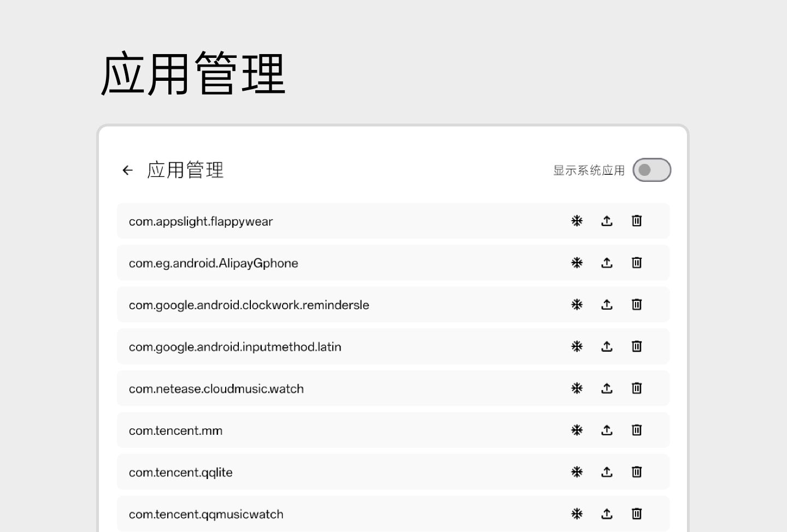Export the com.google.android.clockwork.remindersle package
The width and height of the screenshot is (787, 532).
[607, 305]
